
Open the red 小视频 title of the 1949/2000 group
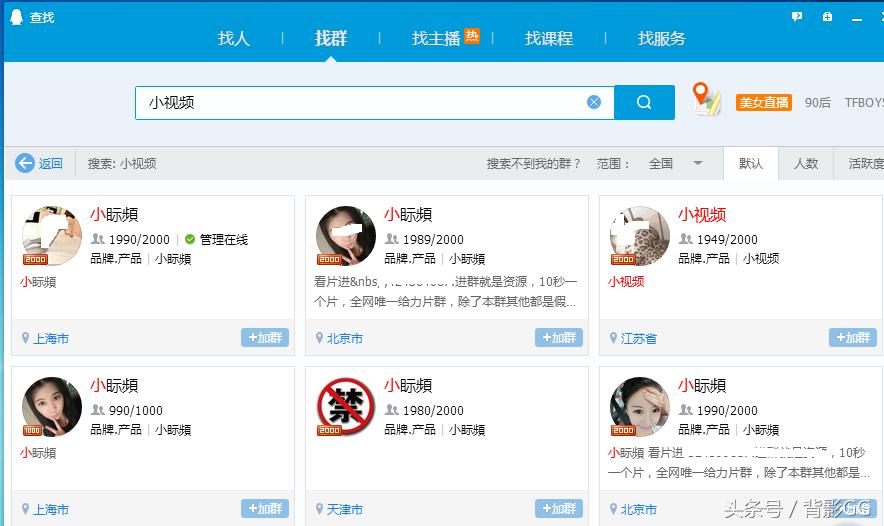pyautogui.click(x=702, y=215)
